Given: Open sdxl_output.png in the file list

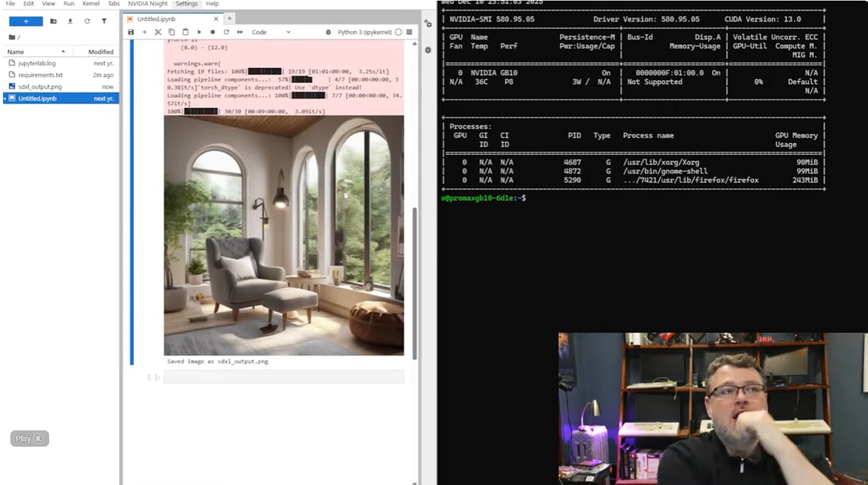Looking at the screenshot, I should [40, 86].
